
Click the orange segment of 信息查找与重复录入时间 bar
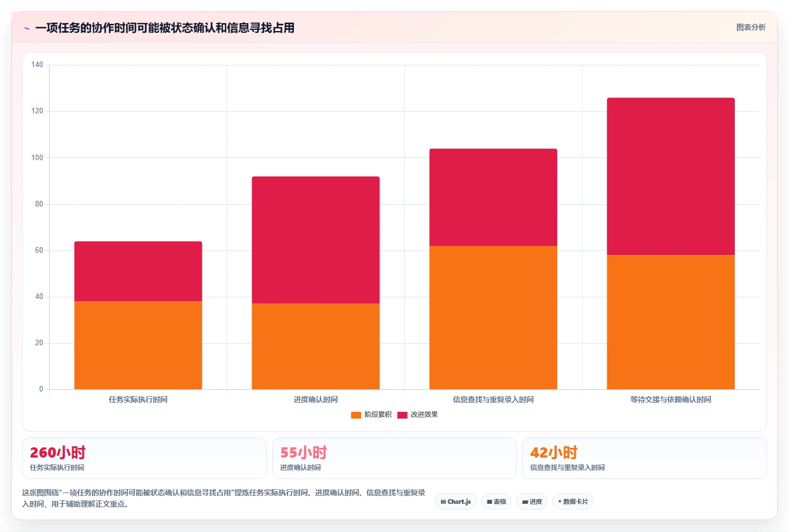coord(493,318)
